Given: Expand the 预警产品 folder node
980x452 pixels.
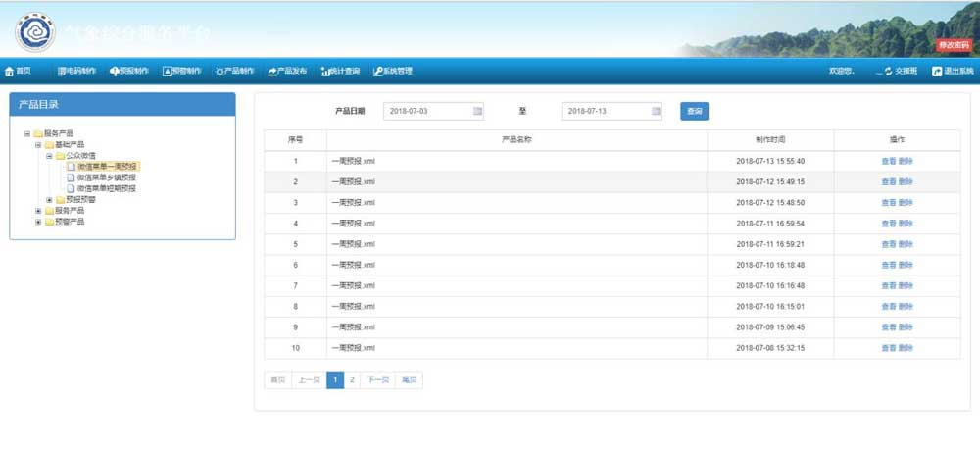Looking at the screenshot, I should pos(38,222).
